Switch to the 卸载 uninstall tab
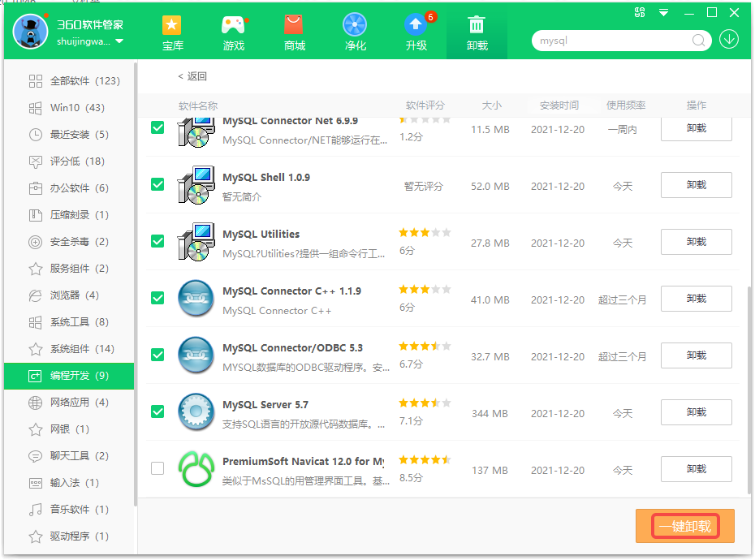Screen dimensions: 755x560 coord(477,31)
